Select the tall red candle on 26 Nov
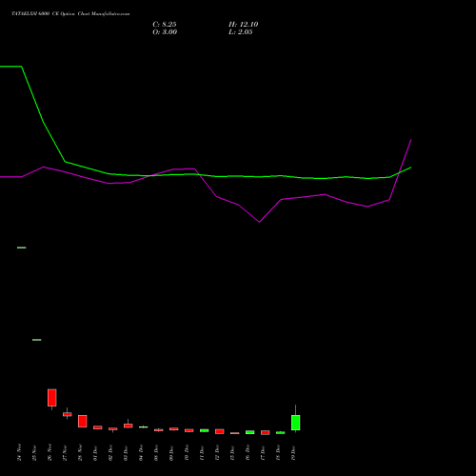 52,398
